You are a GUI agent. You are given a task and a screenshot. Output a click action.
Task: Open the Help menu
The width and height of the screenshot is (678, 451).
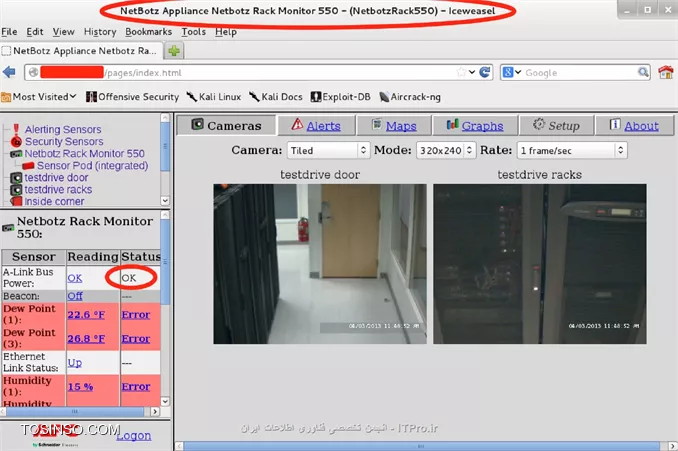226,32
